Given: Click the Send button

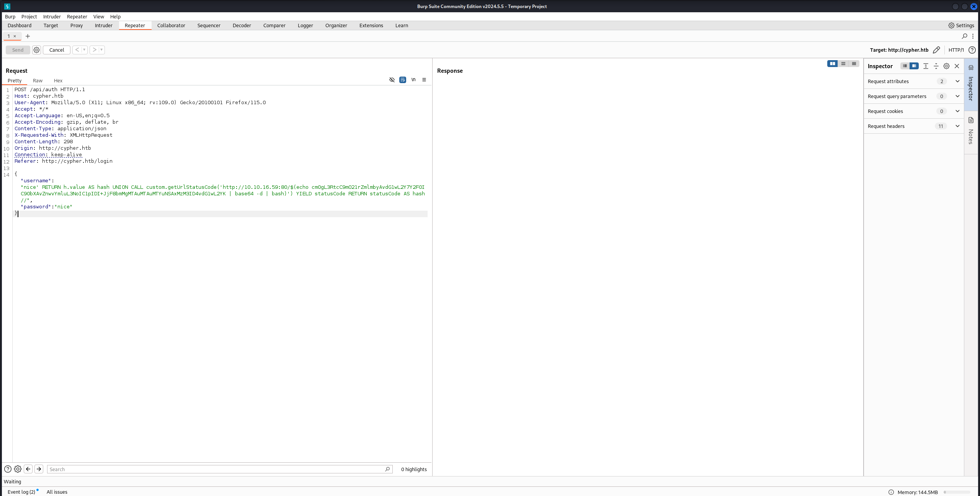Looking at the screenshot, I should tap(18, 50).
